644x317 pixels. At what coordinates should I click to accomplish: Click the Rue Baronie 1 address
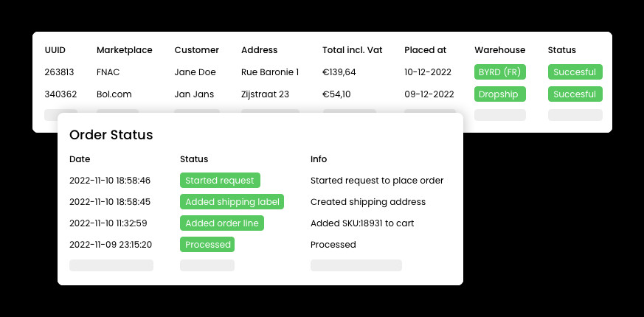click(x=270, y=72)
